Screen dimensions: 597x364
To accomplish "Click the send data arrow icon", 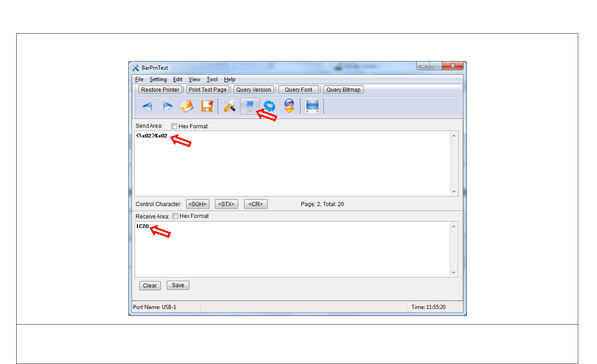I will click(250, 106).
